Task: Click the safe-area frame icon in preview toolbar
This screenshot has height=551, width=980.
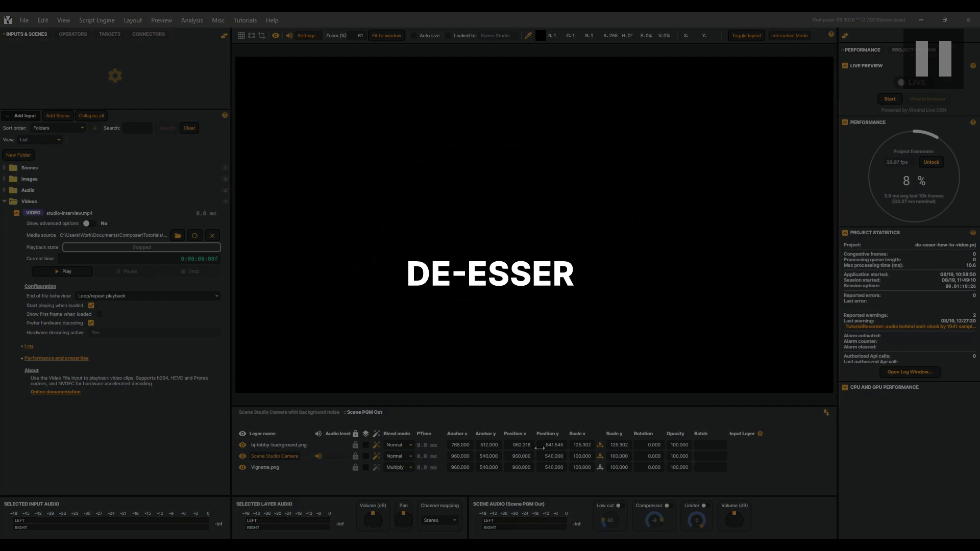Action: point(252,36)
